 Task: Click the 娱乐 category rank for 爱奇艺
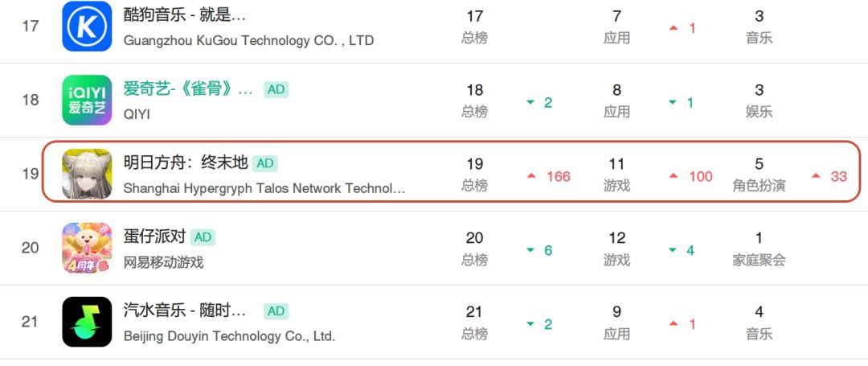(759, 101)
